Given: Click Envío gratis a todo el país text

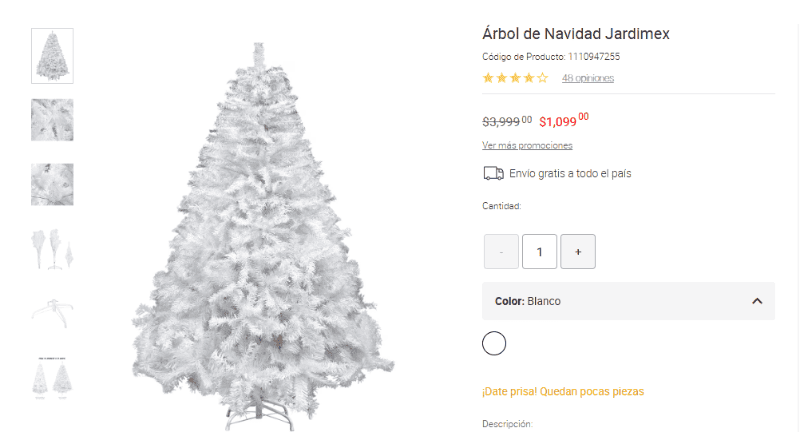Looking at the screenshot, I should [x=570, y=173].
